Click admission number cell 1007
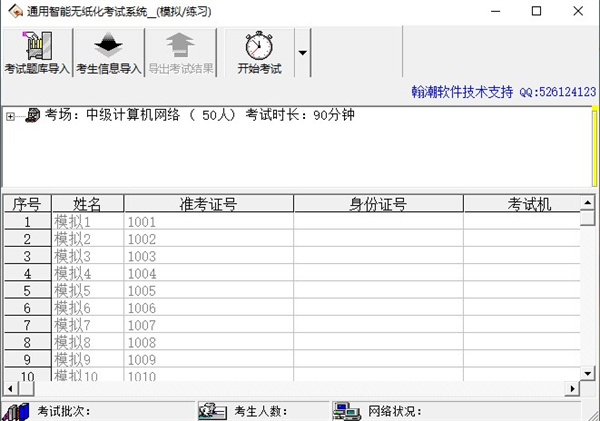The image size is (600, 421). (209, 325)
